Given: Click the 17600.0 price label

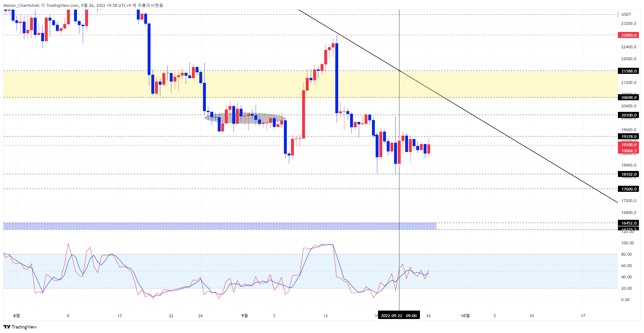Looking at the screenshot, I should click(628, 189).
